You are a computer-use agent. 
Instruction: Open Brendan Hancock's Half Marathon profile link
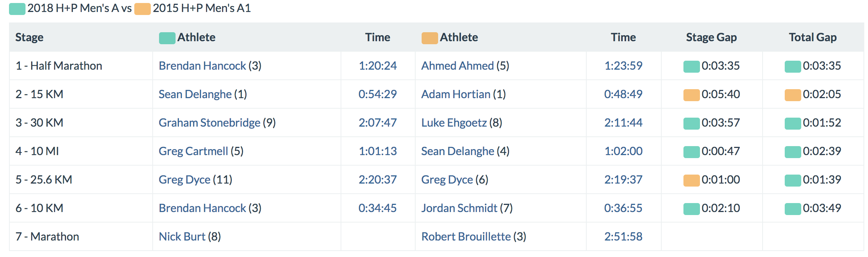click(x=202, y=66)
